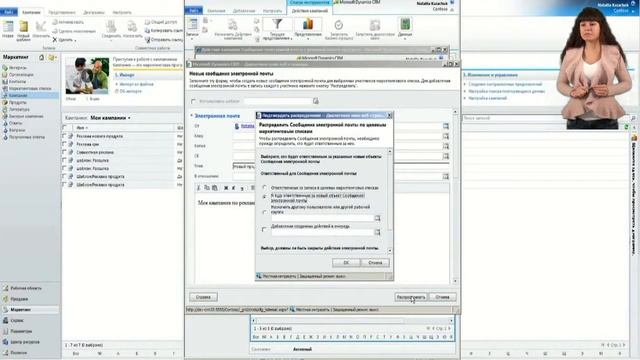Select Продажи in the bottom navigation
The image size is (640, 360).
[29, 299]
